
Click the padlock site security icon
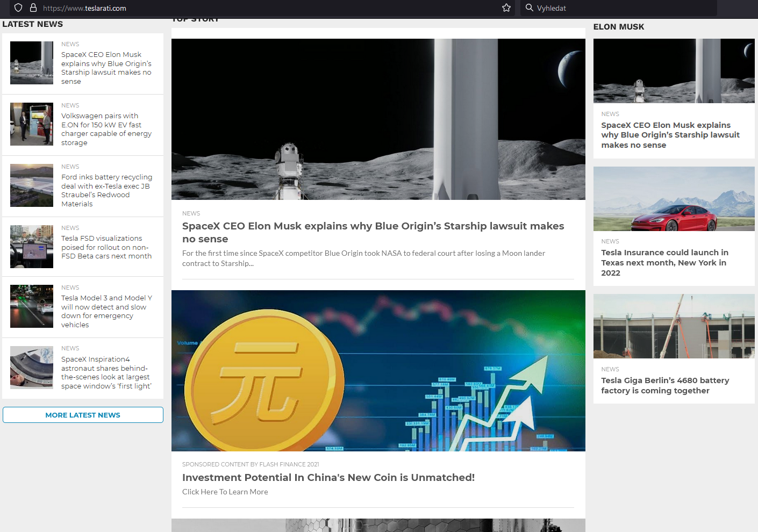[x=33, y=8]
